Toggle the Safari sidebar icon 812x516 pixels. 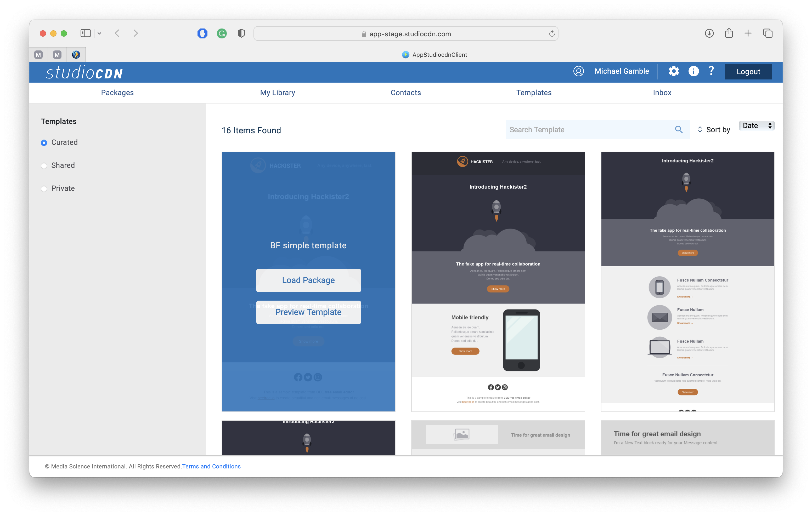[86, 33]
